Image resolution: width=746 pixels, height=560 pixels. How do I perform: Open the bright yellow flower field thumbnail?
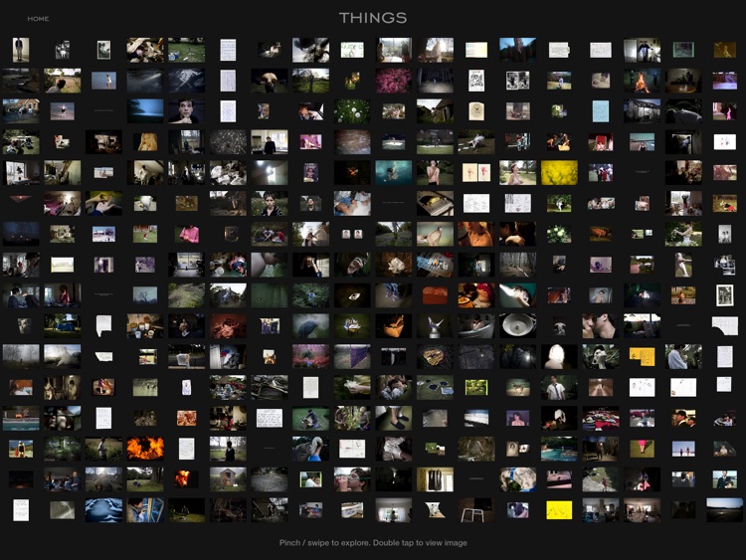pos(559,173)
